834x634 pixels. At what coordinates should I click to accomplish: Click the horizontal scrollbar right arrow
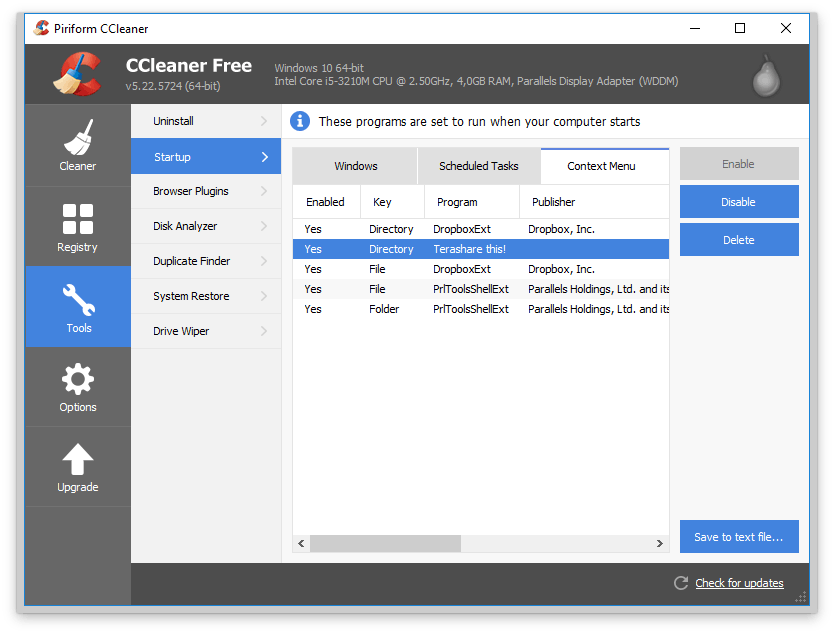tap(660, 543)
